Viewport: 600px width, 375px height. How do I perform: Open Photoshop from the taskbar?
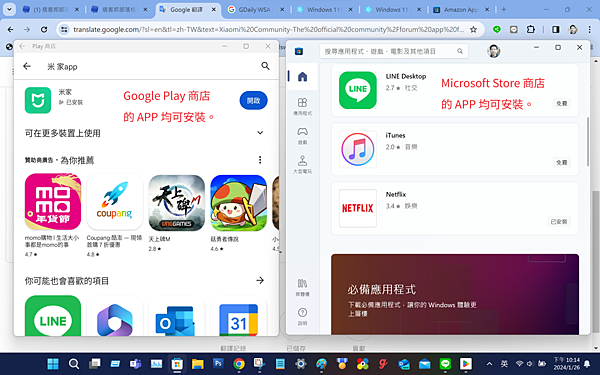coord(218,364)
